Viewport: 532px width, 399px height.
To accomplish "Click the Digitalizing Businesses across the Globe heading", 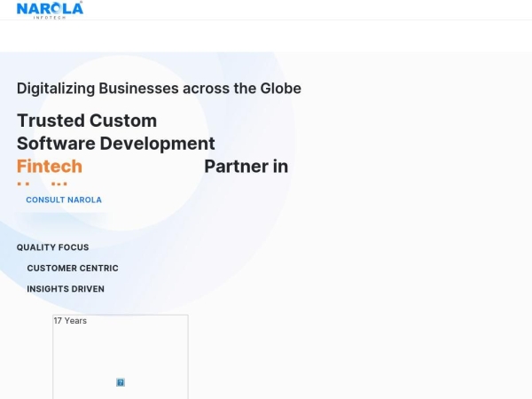I will point(159,89).
